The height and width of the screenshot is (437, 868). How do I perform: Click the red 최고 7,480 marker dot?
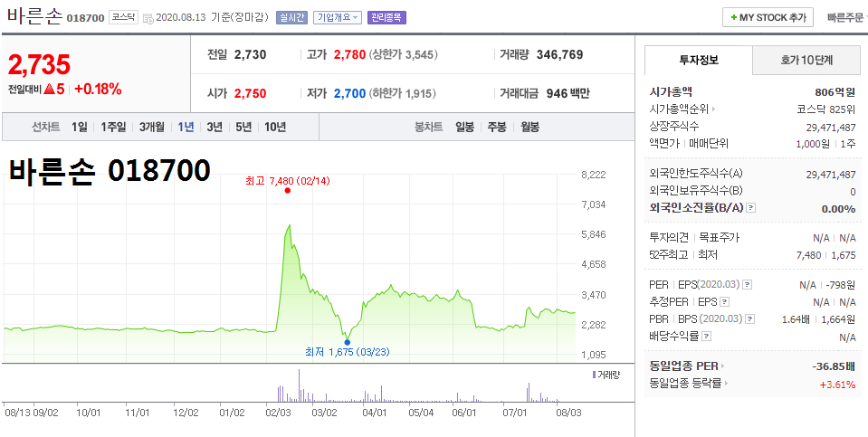point(287,190)
